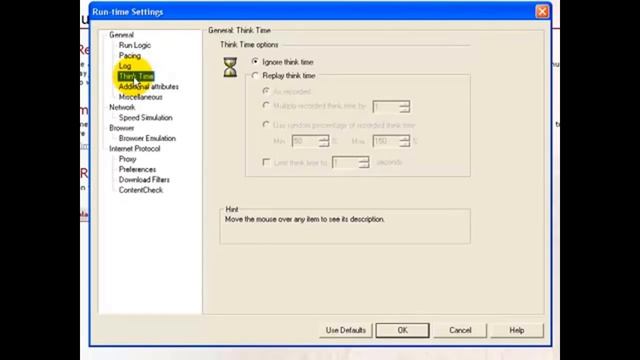Viewport: 640px width, 360px height.
Task: Click the hint text about mouse over
Action: coord(304,220)
